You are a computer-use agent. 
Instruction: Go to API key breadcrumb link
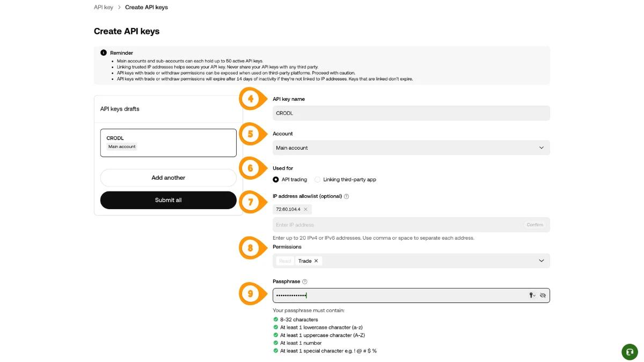click(104, 8)
